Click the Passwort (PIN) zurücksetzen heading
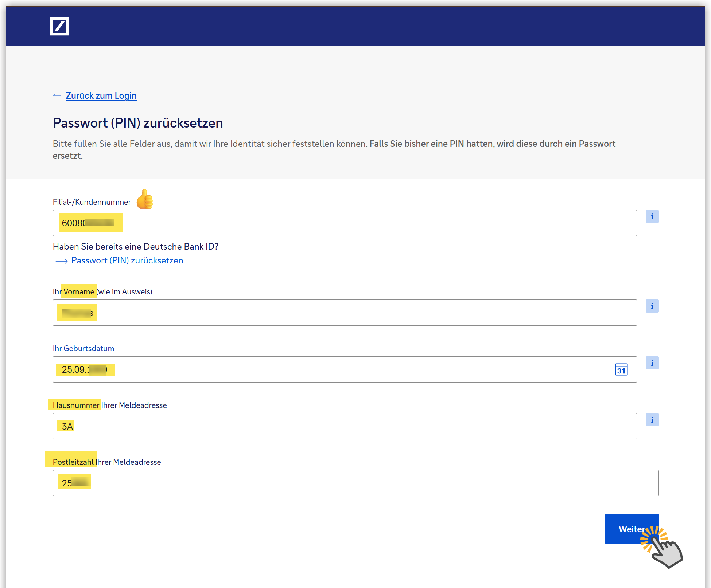This screenshot has height=588, width=711. [138, 123]
